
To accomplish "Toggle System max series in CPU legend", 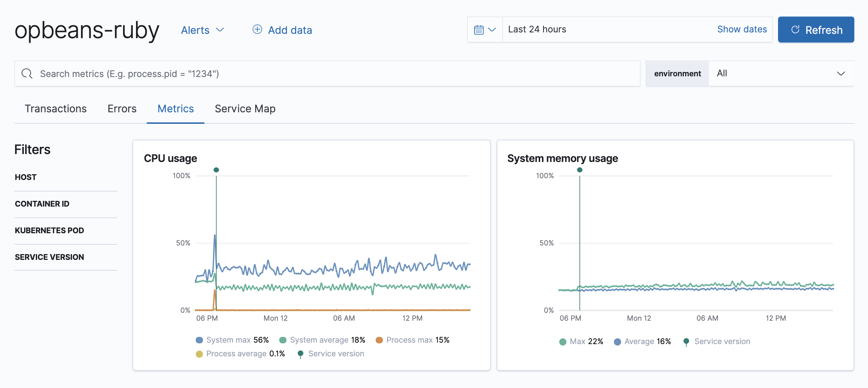I will (x=228, y=340).
